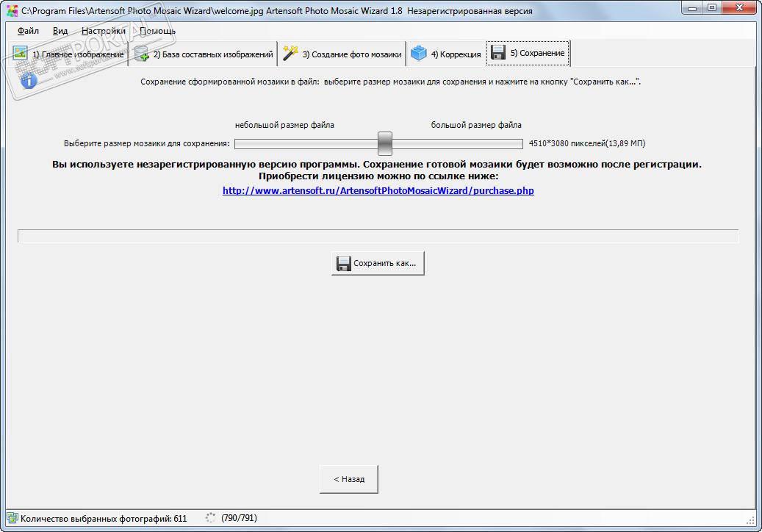
Task: Click the floppy disk icon on the Сохранение tab
Action: click(x=498, y=52)
